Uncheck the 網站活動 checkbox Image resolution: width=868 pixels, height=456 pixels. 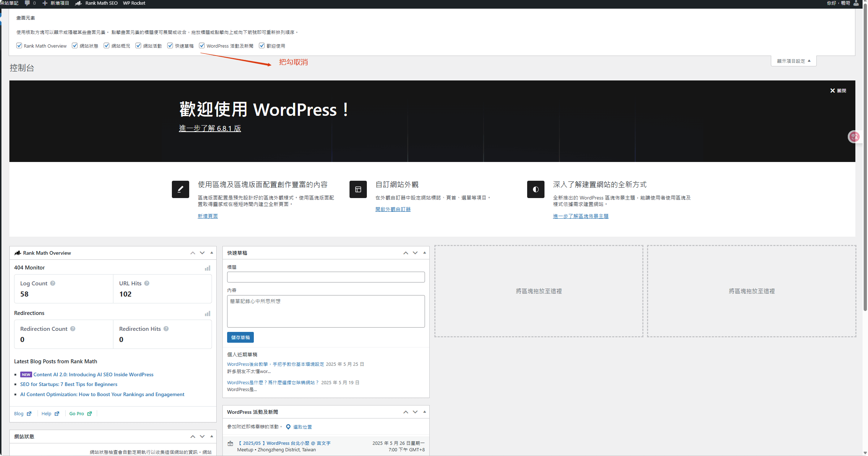(x=138, y=45)
